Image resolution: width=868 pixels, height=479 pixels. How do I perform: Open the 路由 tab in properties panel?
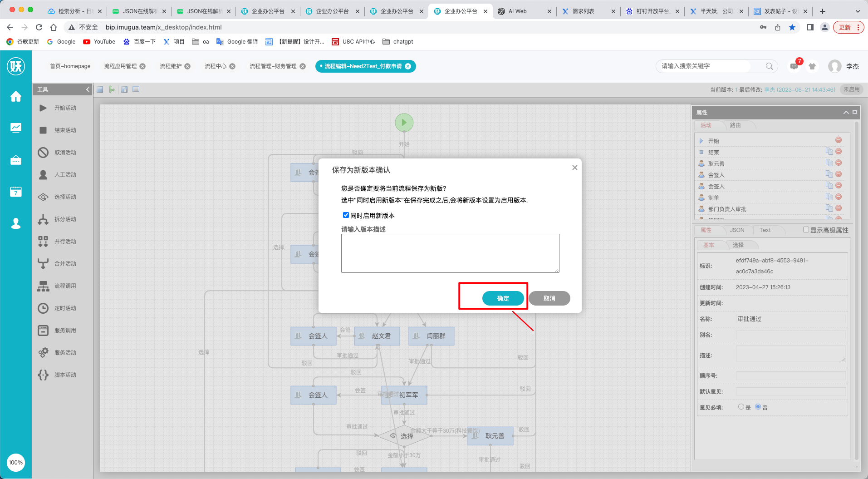[736, 125]
